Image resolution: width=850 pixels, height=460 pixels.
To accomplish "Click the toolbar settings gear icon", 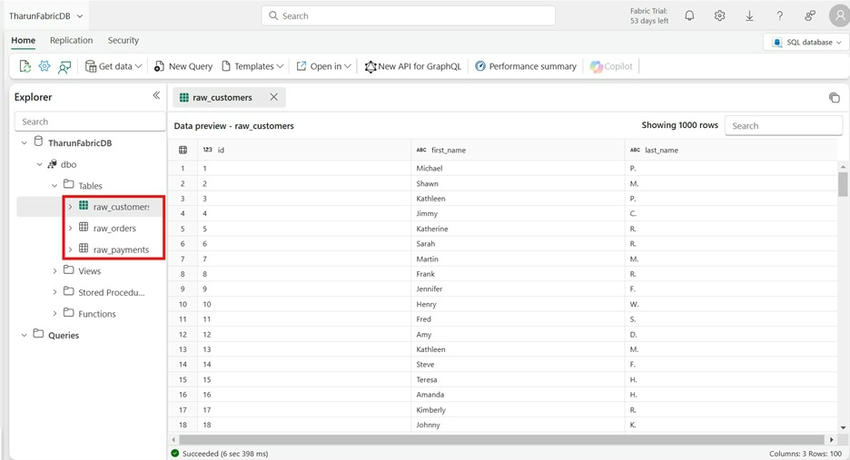I will tap(44, 66).
